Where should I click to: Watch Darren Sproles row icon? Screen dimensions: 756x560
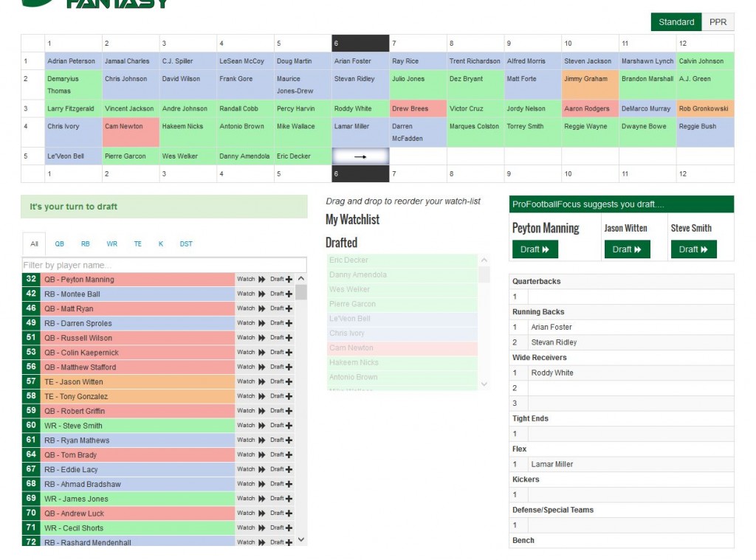point(262,323)
